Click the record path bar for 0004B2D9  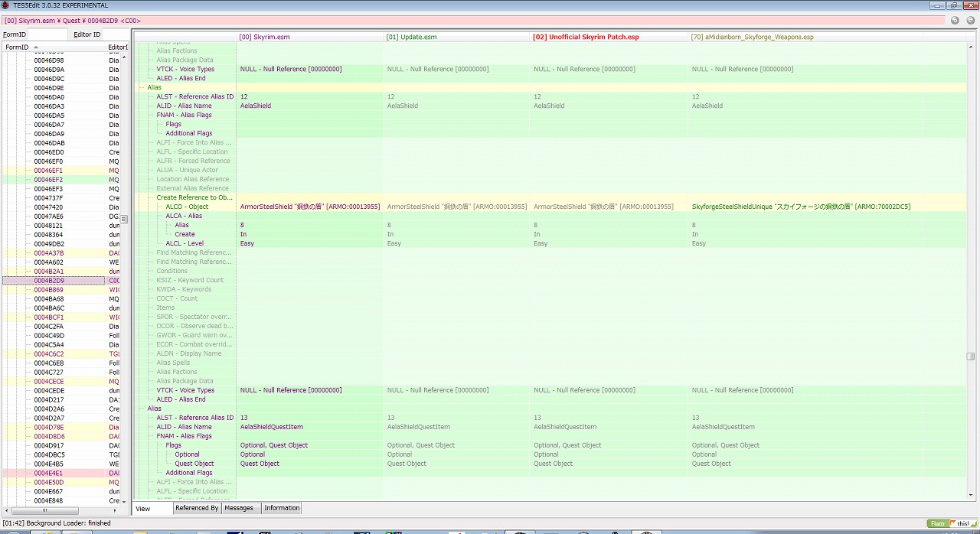click(x=475, y=21)
